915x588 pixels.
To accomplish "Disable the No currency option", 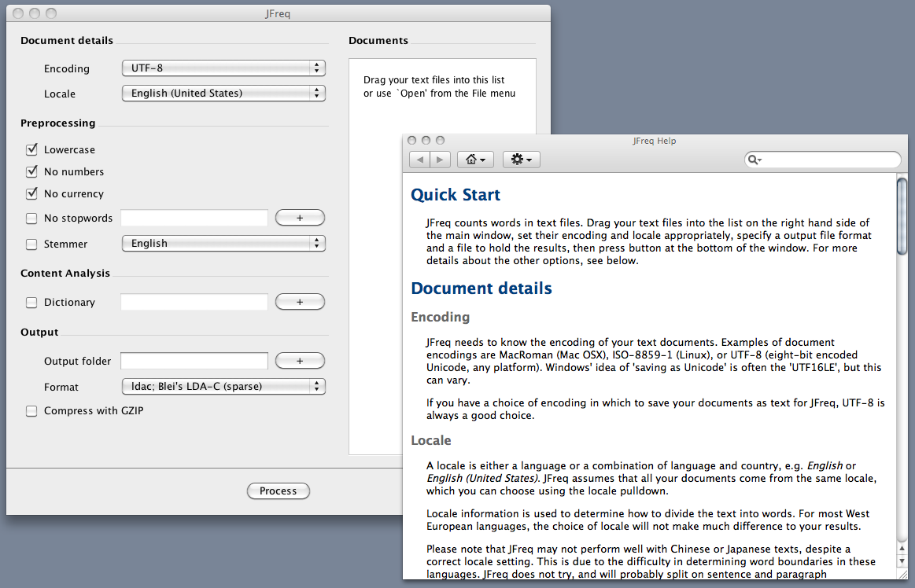I will [31, 193].
